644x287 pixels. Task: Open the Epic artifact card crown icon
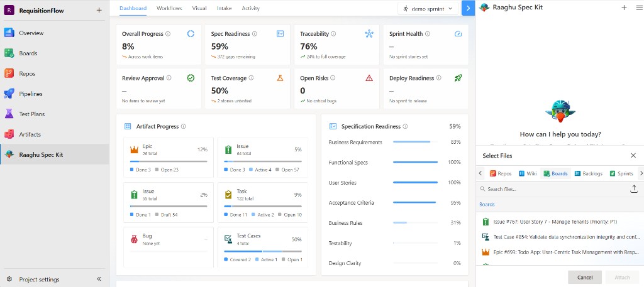[135, 149]
